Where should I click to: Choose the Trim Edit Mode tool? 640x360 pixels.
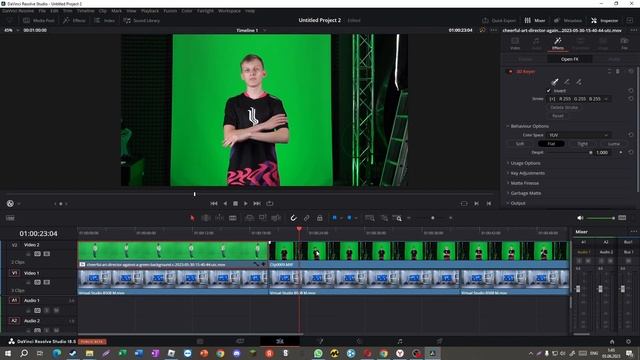point(206,218)
